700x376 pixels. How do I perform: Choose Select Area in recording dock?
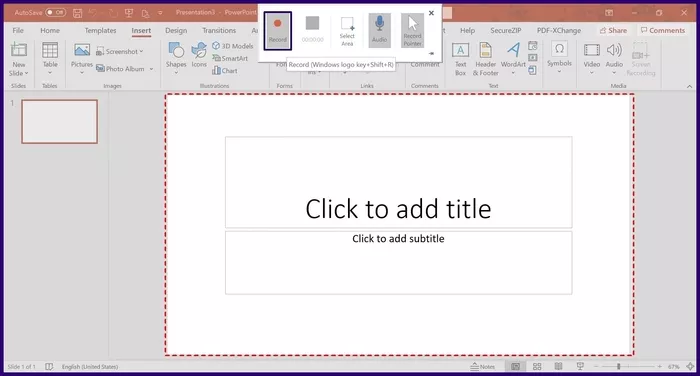[347, 31]
